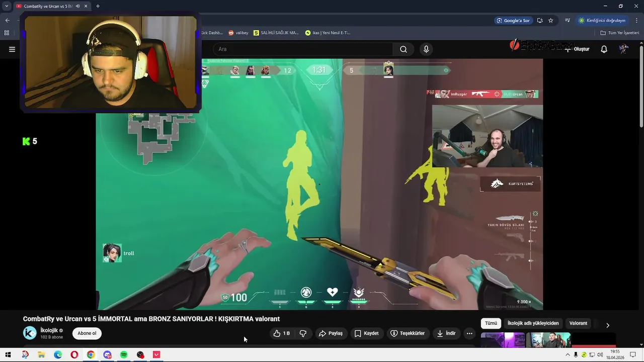
Task: Share the video with Paylaş
Action: 331,333
